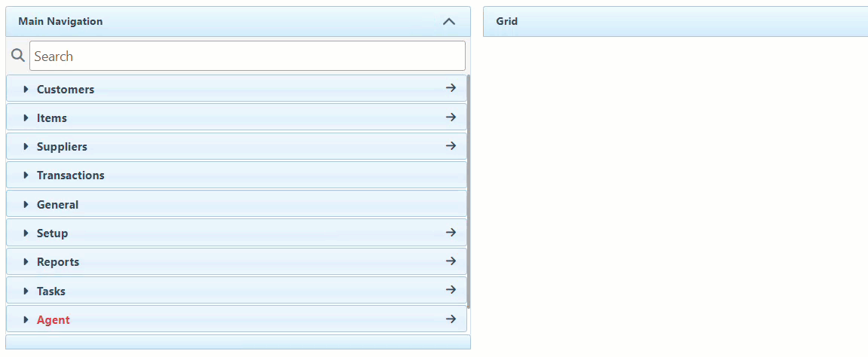Select the Grid panel header
This screenshot has height=357, width=868.
point(506,22)
